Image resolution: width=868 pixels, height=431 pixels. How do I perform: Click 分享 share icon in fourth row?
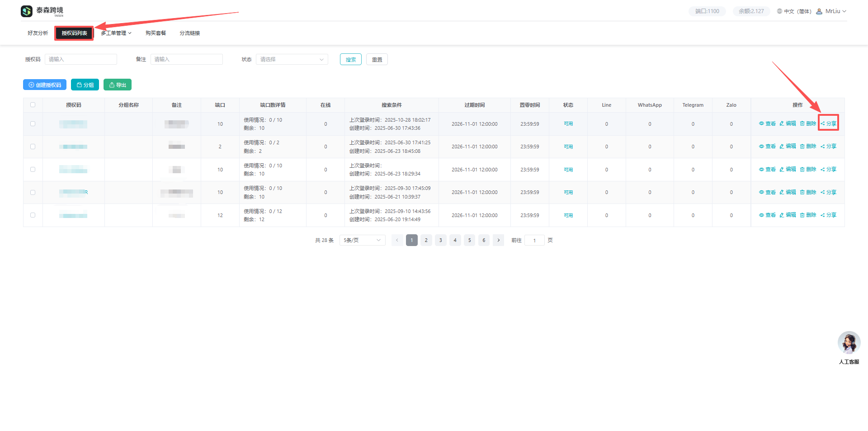point(823,192)
